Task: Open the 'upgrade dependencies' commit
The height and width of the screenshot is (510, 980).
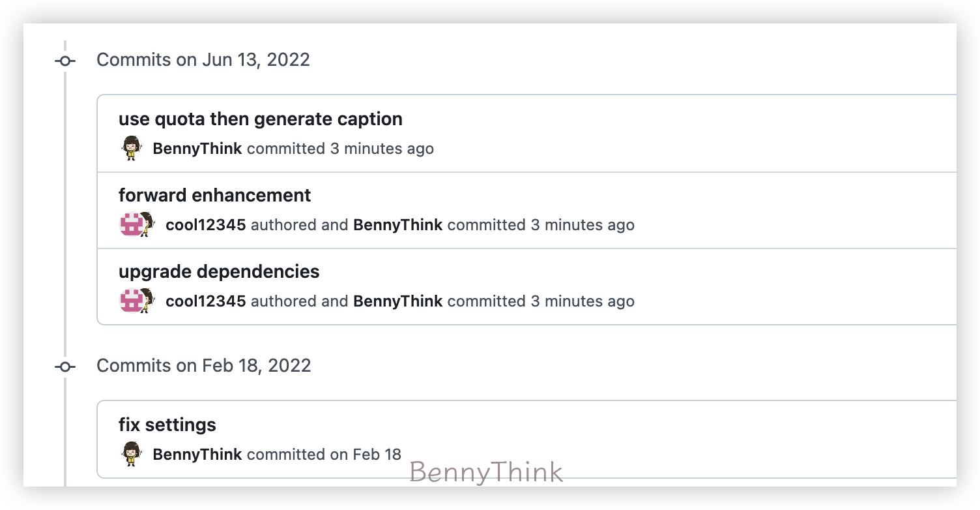Action: pyautogui.click(x=218, y=271)
